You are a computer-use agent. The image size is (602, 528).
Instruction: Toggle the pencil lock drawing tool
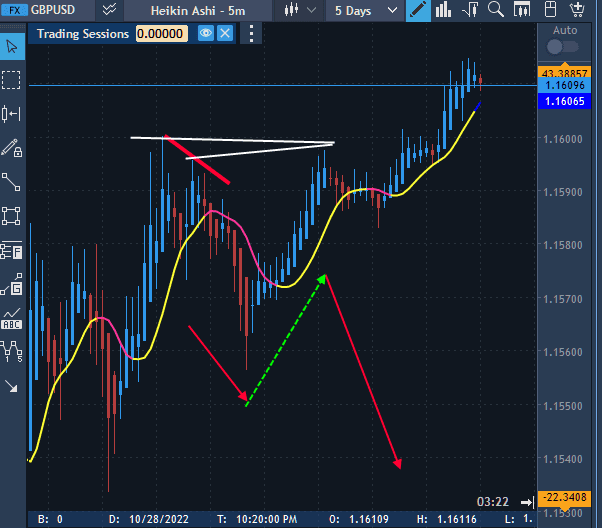12,148
